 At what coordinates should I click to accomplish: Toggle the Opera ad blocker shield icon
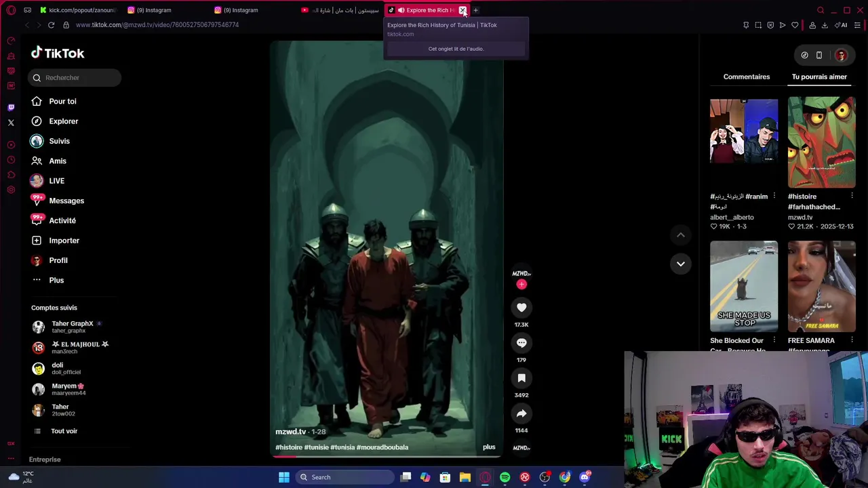coord(770,25)
